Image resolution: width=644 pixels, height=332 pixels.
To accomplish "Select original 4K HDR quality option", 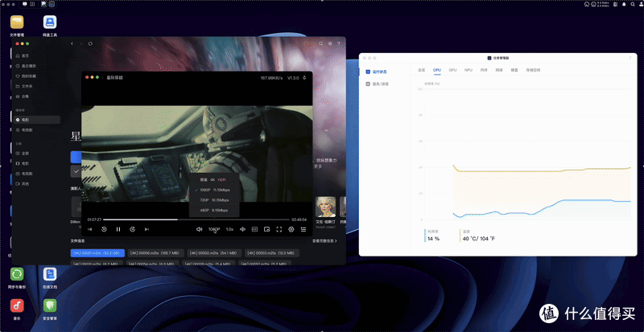I will tap(213, 180).
